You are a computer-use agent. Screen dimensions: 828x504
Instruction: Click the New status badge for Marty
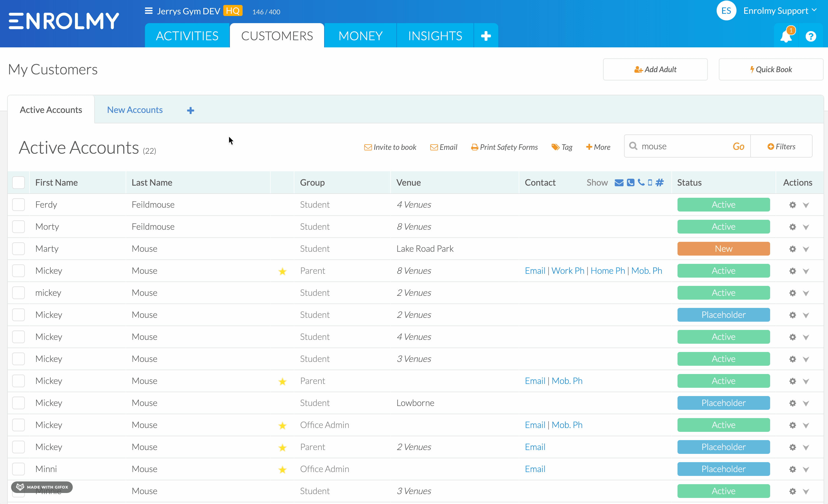tap(724, 249)
